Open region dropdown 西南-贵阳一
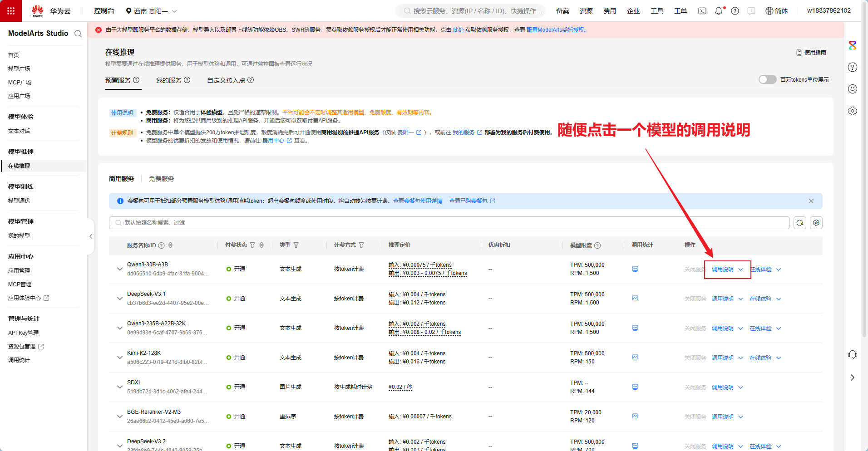 click(151, 11)
